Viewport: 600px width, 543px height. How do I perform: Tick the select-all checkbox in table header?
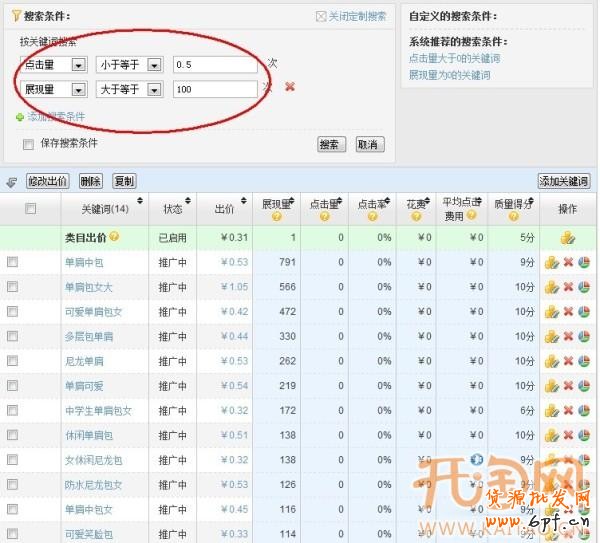(x=31, y=209)
